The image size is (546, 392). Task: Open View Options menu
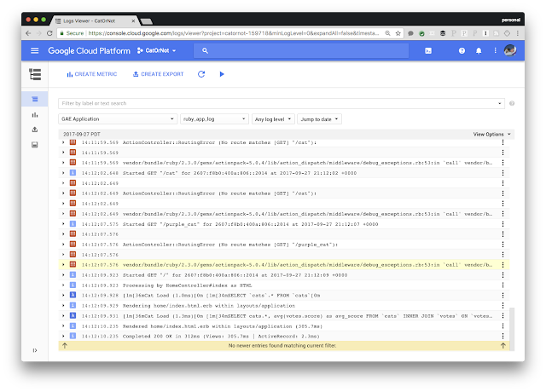point(491,135)
